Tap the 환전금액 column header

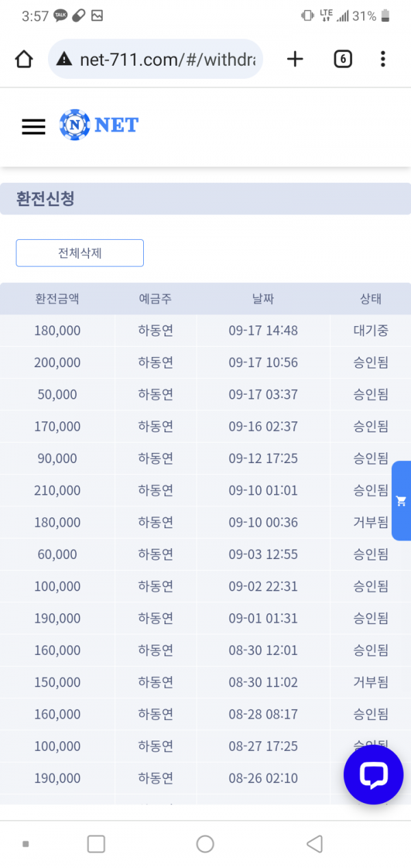(x=57, y=299)
